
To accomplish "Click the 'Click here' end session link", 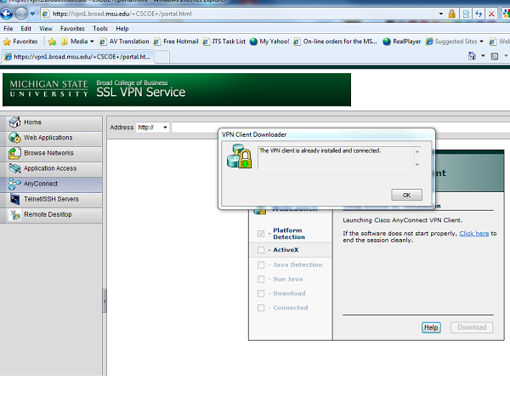I will pyautogui.click(x=474, y=233).
